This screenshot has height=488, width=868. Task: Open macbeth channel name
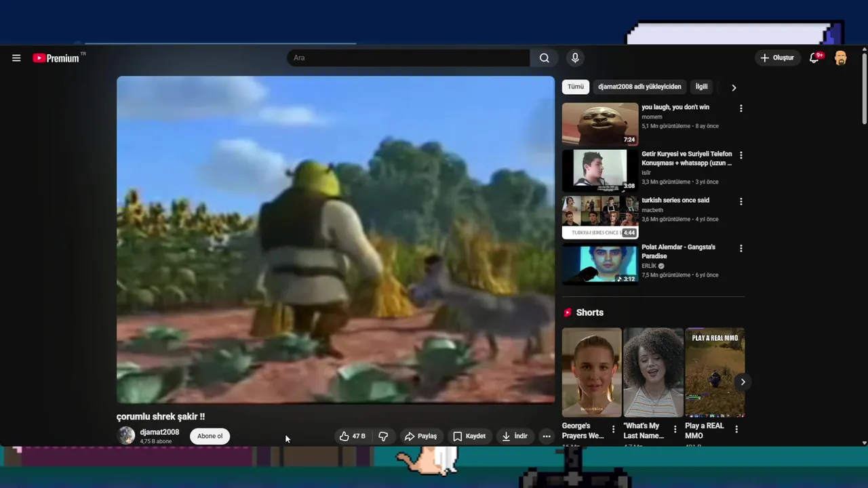pyautogui.click(x=652, y=210)
